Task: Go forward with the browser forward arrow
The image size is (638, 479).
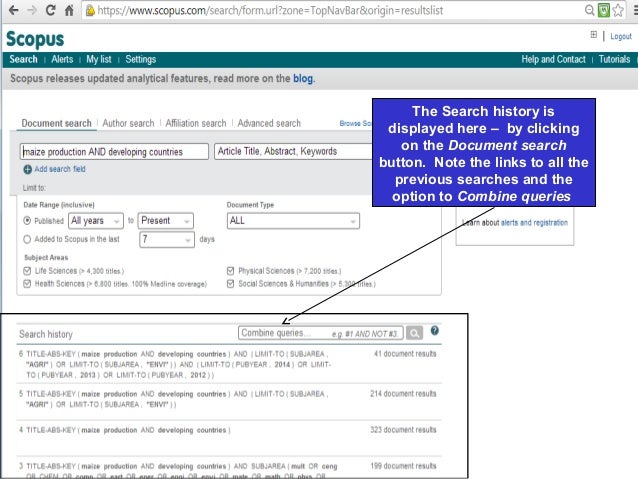Action: (32, 10)
